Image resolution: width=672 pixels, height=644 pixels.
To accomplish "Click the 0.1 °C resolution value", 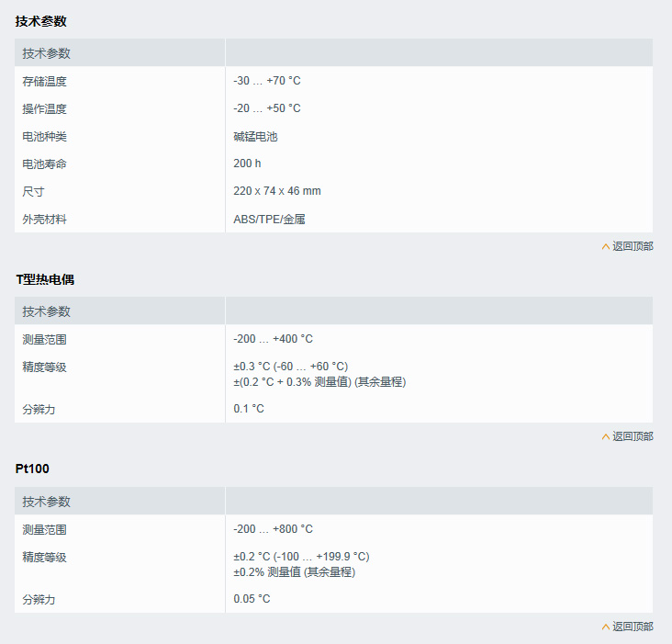I will pos(249,409).
